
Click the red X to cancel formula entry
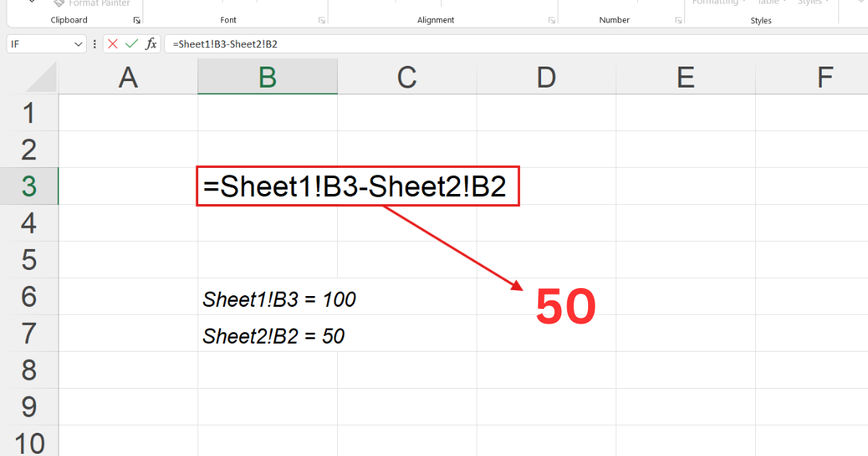(x=112, y=43)
